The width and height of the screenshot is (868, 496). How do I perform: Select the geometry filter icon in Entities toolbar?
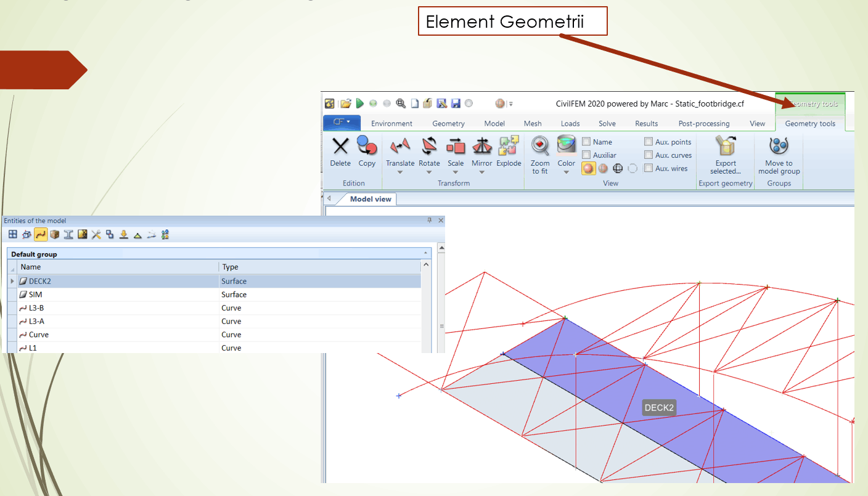click(41, 234)
